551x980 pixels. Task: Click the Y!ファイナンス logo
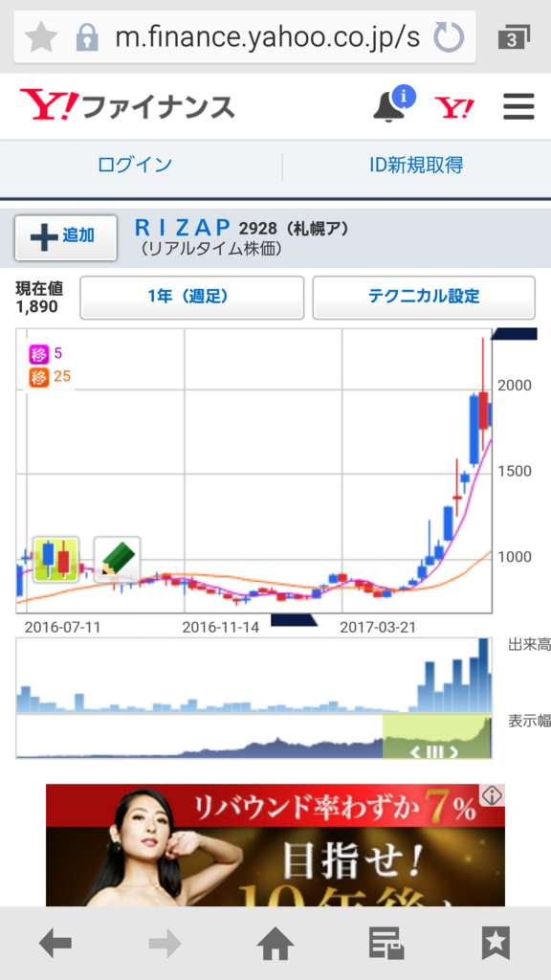pos(127,105)
